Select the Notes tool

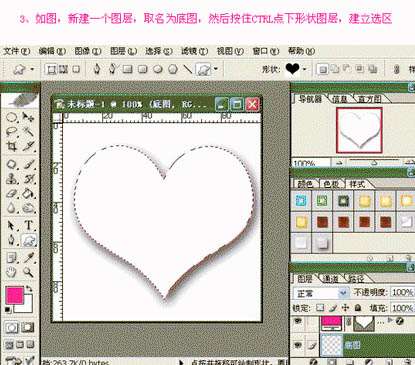coord(12,258)
